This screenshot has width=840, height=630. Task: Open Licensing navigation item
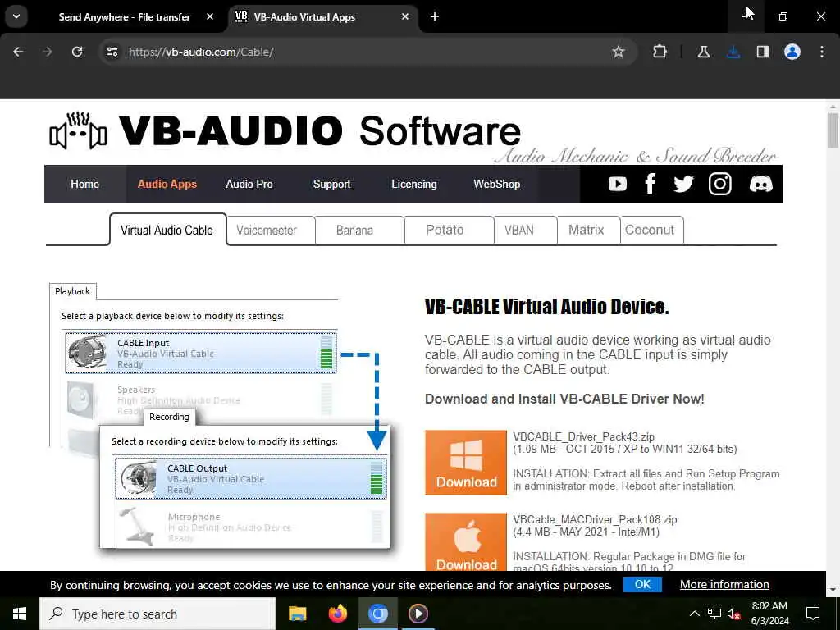pyautogui.click(x=414, y=185)
